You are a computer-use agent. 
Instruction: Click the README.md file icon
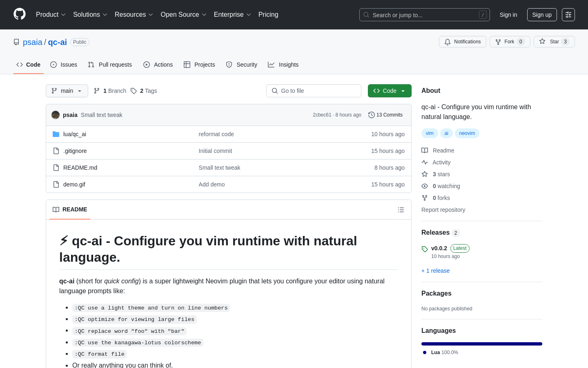(x=56, y=168)
